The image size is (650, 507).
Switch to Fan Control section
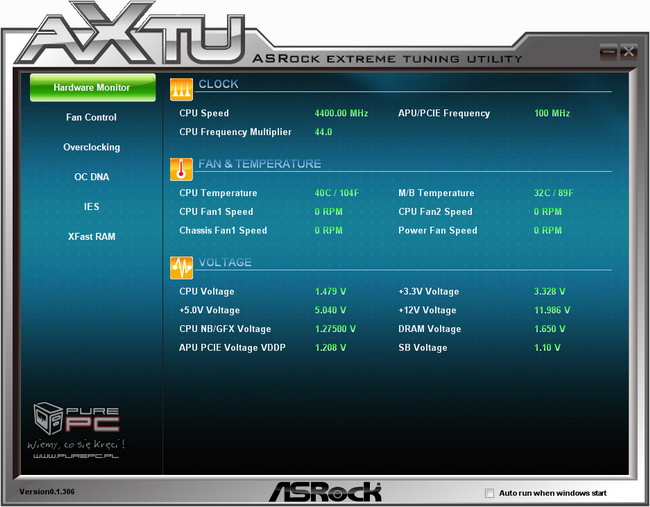(x=91, y=117)
